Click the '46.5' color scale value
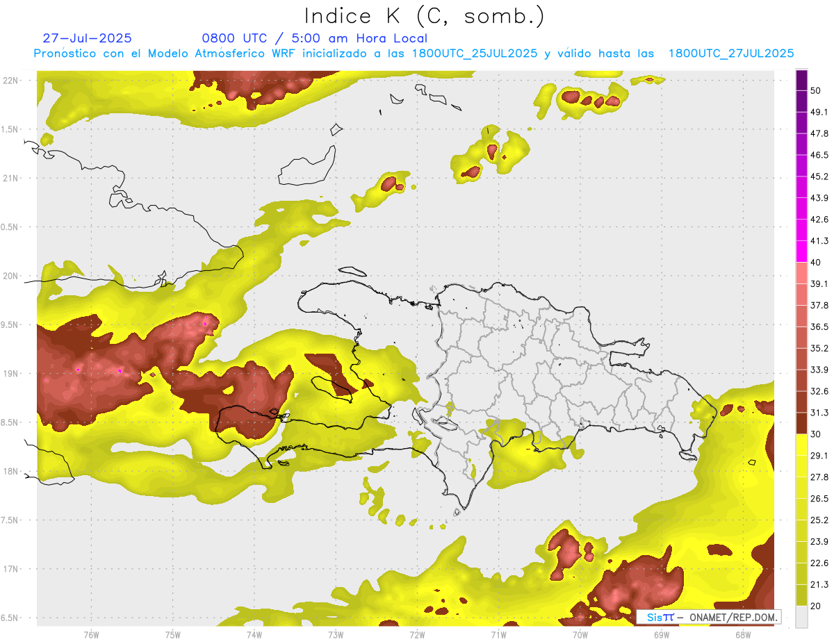This screenshot has height=644, width=834. coord(819,155)
